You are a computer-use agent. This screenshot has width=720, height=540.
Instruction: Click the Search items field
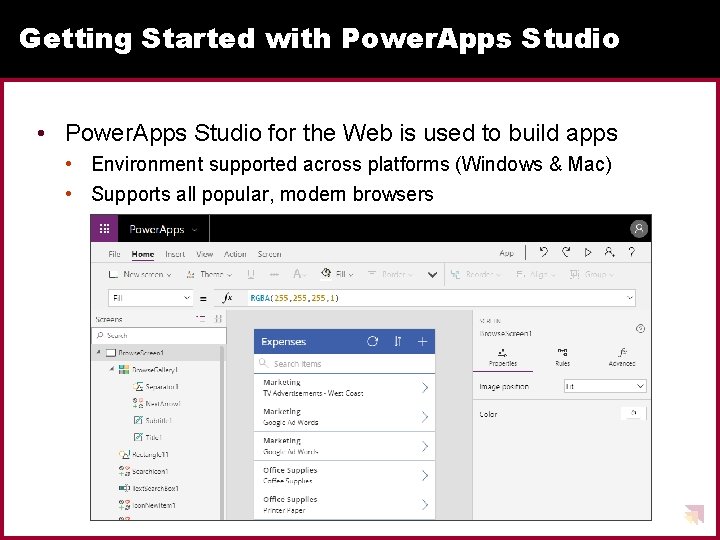click(x=344, y=363)
